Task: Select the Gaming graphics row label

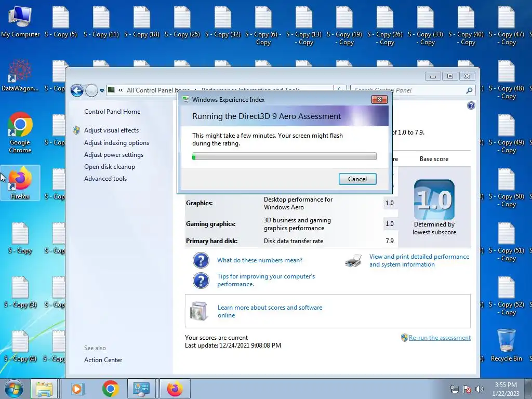Action: click(211, 224)
